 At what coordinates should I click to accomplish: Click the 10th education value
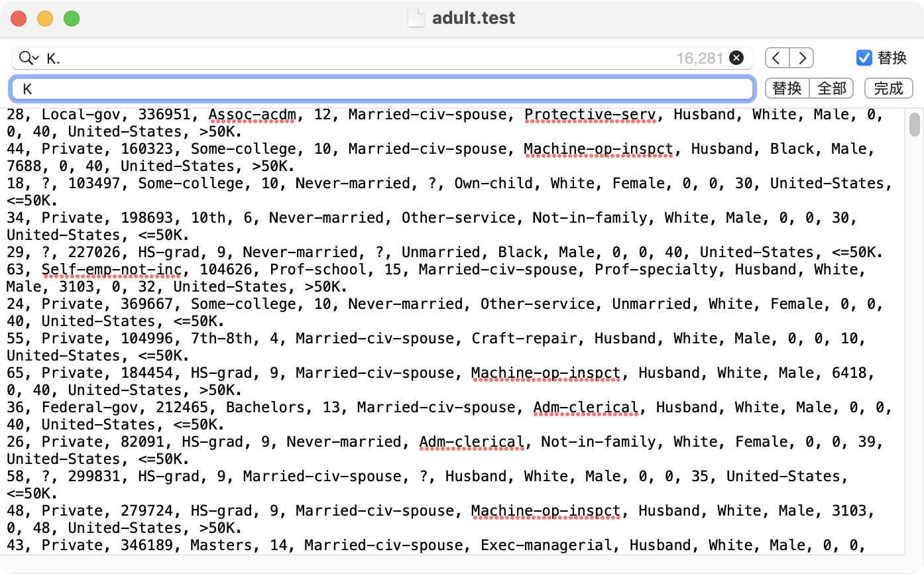[208, 218]
